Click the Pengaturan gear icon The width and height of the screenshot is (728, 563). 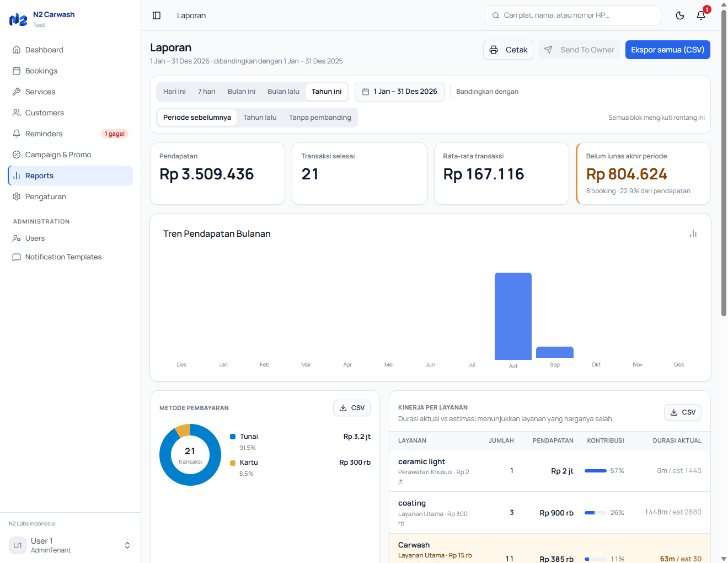click(x=17, y=196)
